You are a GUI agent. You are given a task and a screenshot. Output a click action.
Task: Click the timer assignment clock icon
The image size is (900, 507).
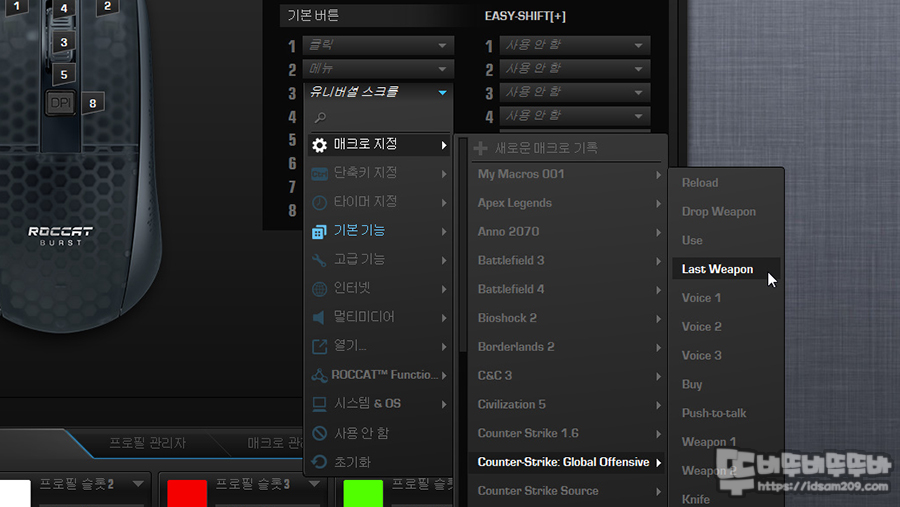319,202
